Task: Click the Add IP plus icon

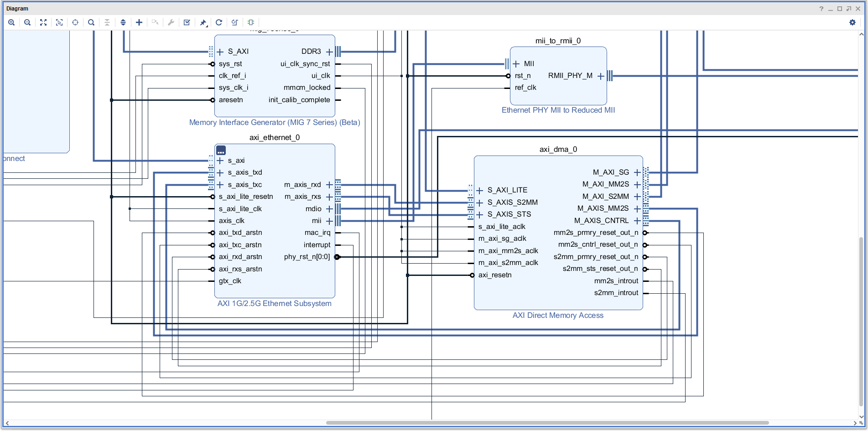Action: 139,22
